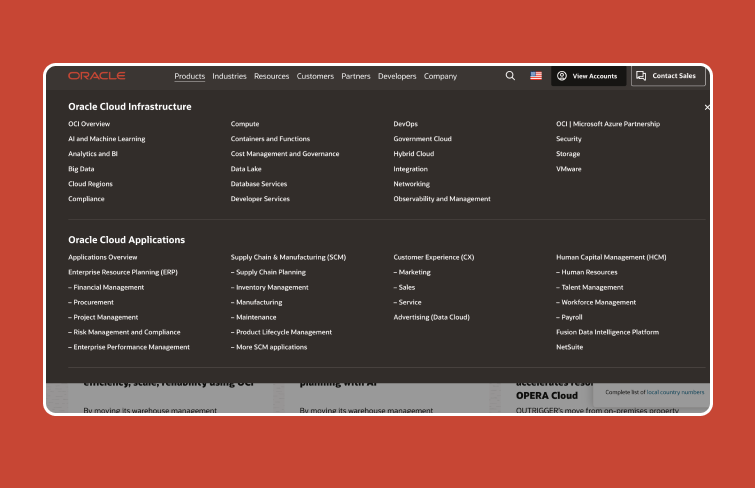Open the Partners menu
755x488 pixels.
click(356, 76)
